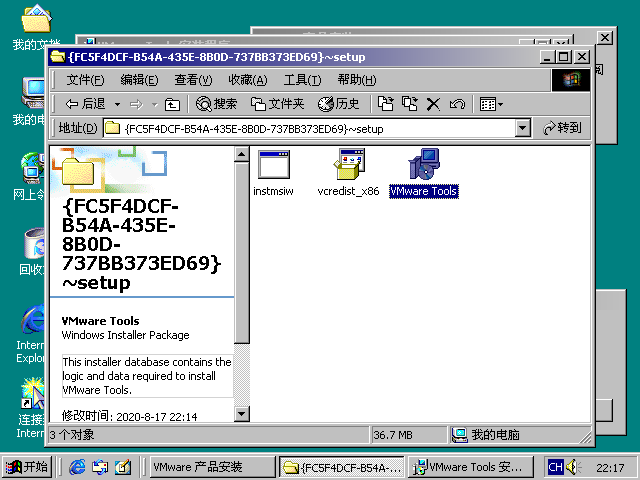Open the History (历史) pane
This screenshot has width=640, height=480.
pyautogui.click(x=338, y=104)
